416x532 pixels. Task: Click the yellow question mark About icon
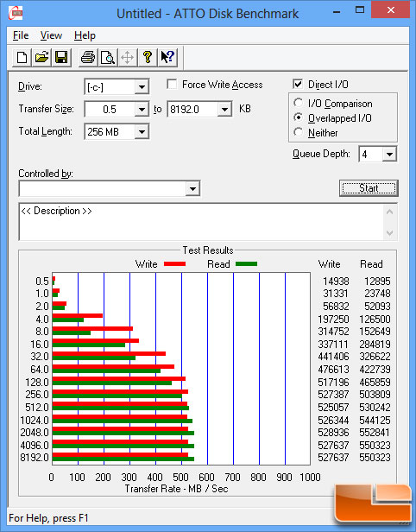tap(147, 57)
